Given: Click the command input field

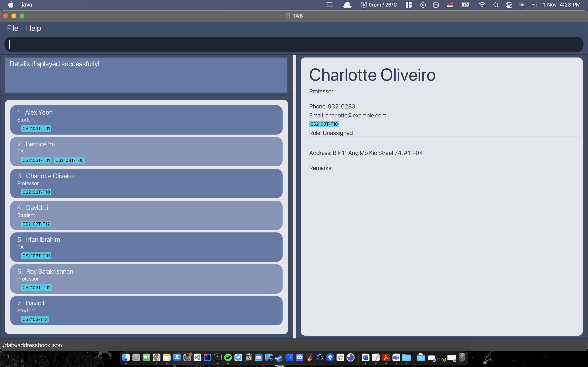Looking at the screenshot, I should [x=294, y=44].
